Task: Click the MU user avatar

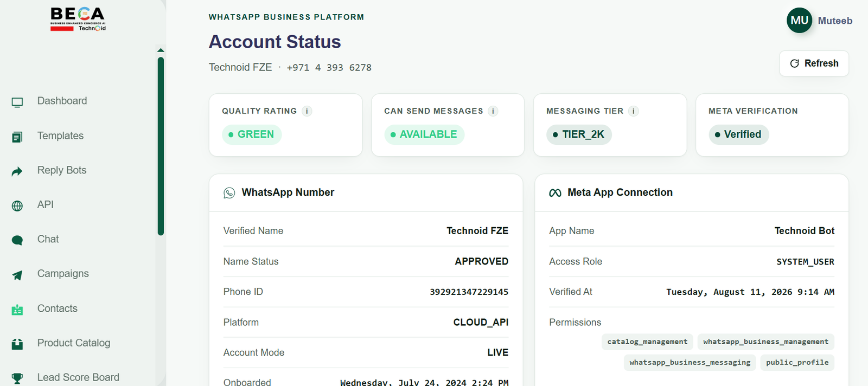Action: (x=800, y=21)
